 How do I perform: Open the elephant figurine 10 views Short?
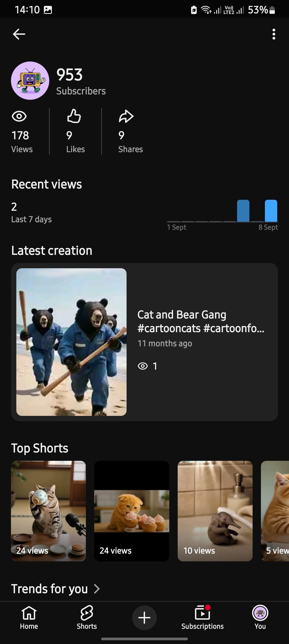215,511
